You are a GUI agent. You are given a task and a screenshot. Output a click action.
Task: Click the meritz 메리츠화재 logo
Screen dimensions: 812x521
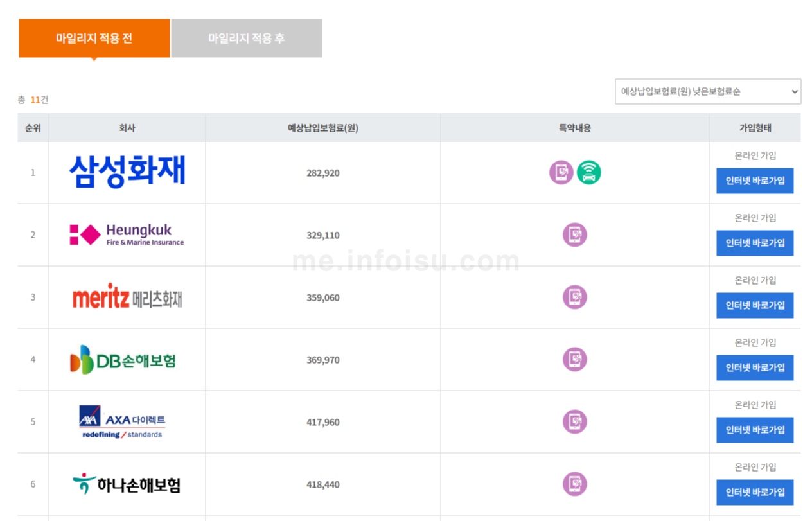tap(127, 297)
